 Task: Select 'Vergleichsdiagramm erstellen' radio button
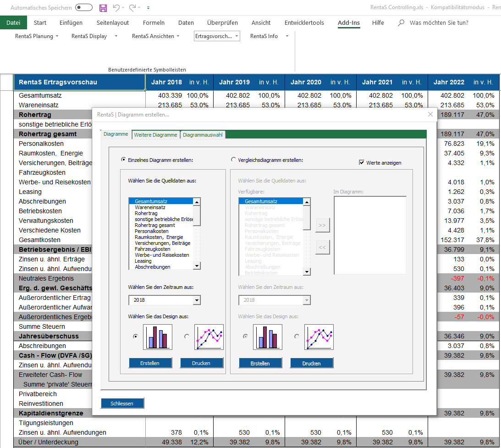pos(234,160)
